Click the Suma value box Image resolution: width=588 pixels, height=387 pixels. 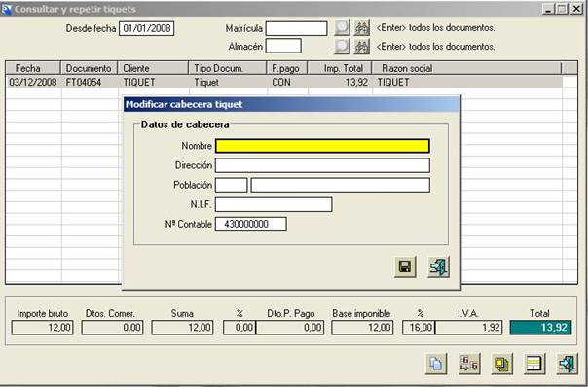182,328
